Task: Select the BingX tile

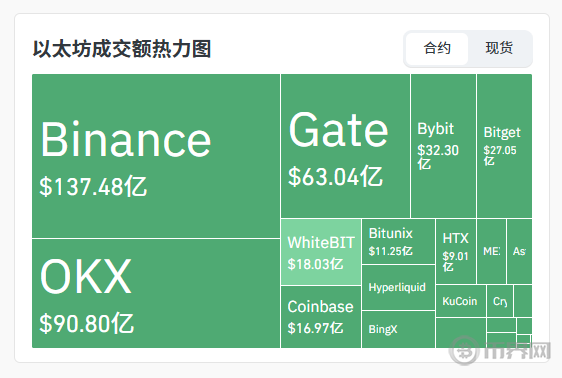Action: pyautogui.click(x=398, y=329)
